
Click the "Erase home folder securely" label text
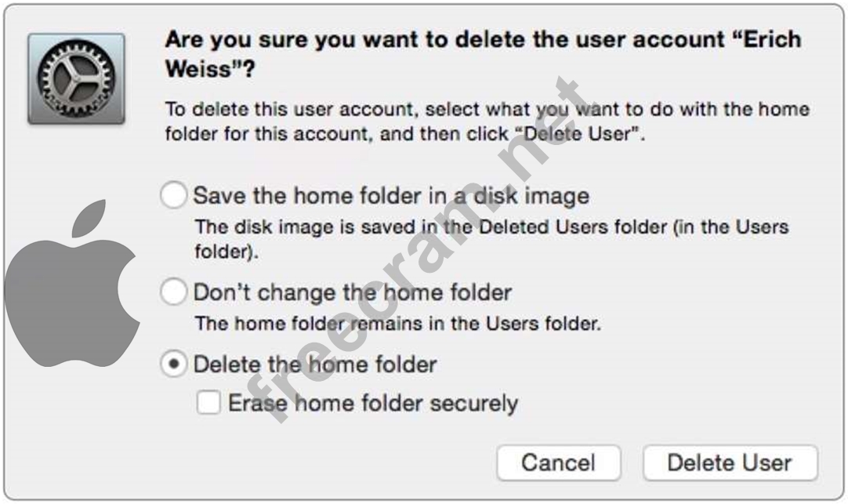372,404
